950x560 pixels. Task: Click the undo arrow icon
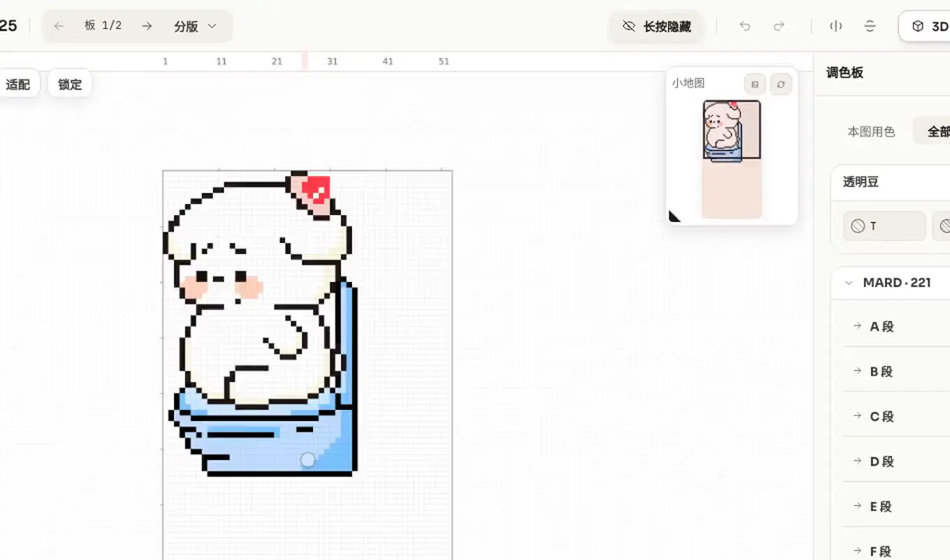click(x=745, y=27)
